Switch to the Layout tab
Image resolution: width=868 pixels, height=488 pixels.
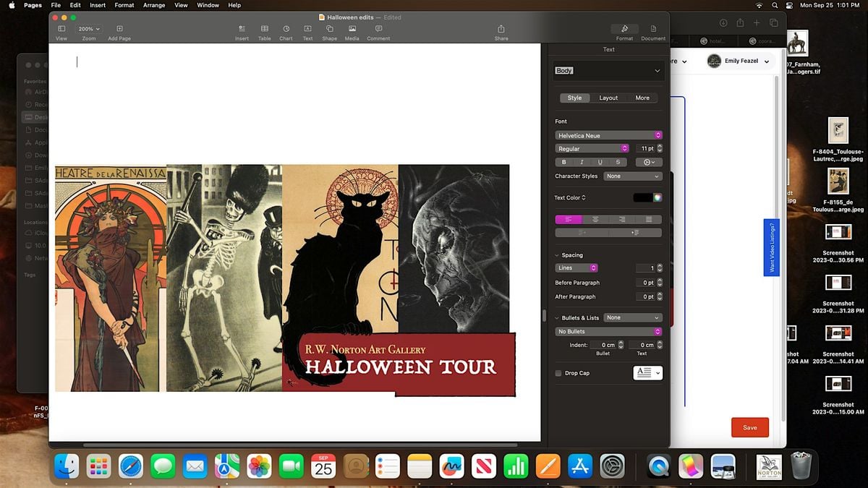[x=608, y=98]
